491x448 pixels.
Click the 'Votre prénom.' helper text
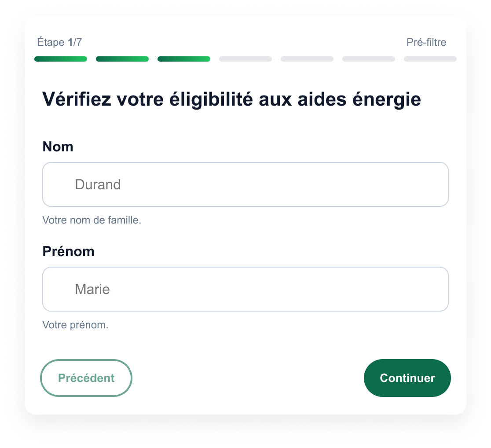coord(75,325)
